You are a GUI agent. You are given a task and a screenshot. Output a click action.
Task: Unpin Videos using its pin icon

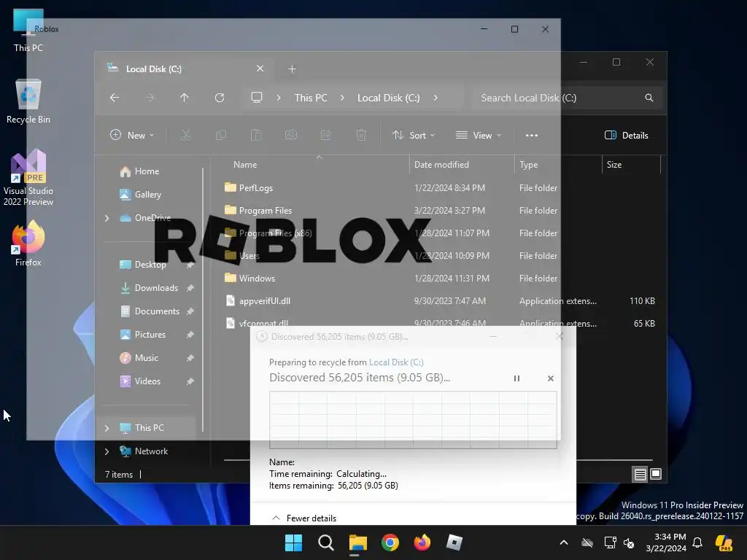[x=190, y=381]
